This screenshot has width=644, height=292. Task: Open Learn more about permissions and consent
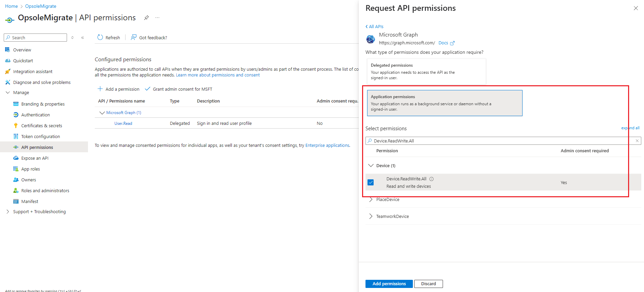[218, 75]
